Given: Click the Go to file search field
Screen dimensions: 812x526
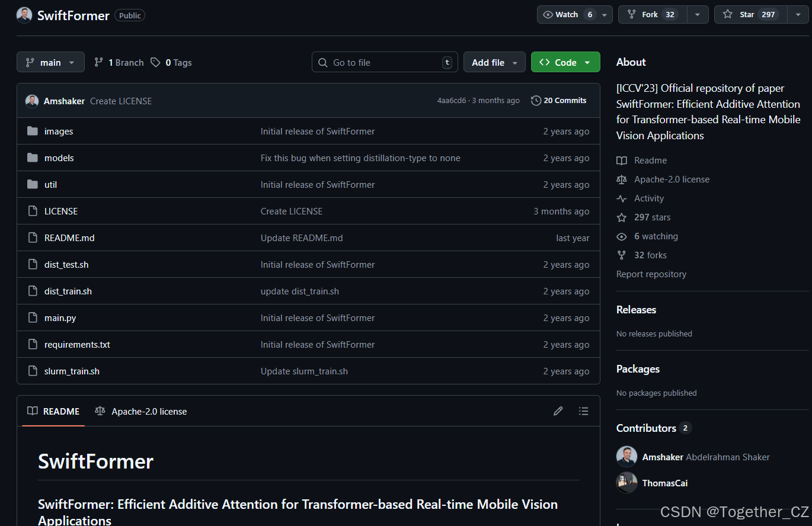Looking at the screenshot, I should coord(385,62).
